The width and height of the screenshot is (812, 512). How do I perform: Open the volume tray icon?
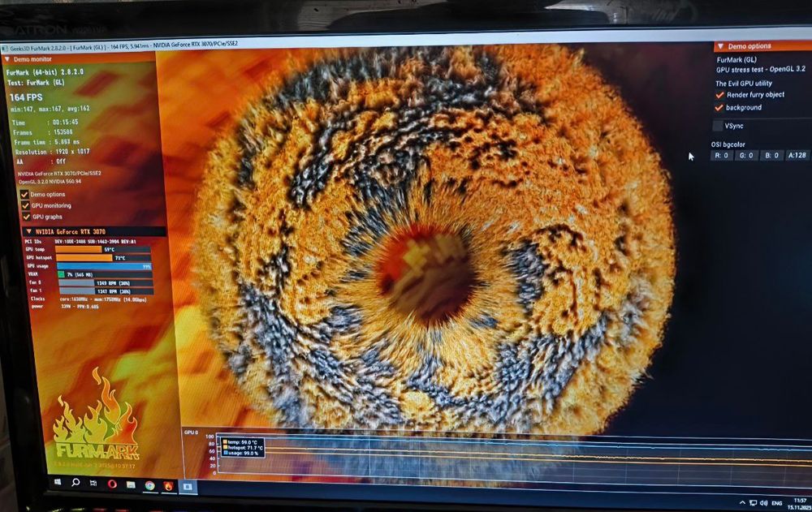tap(763, 503)
